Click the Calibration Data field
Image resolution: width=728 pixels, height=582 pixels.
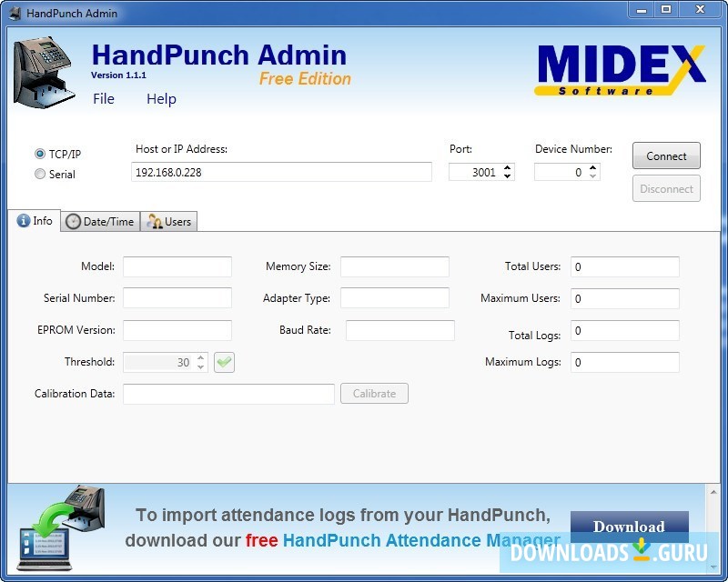228,394
